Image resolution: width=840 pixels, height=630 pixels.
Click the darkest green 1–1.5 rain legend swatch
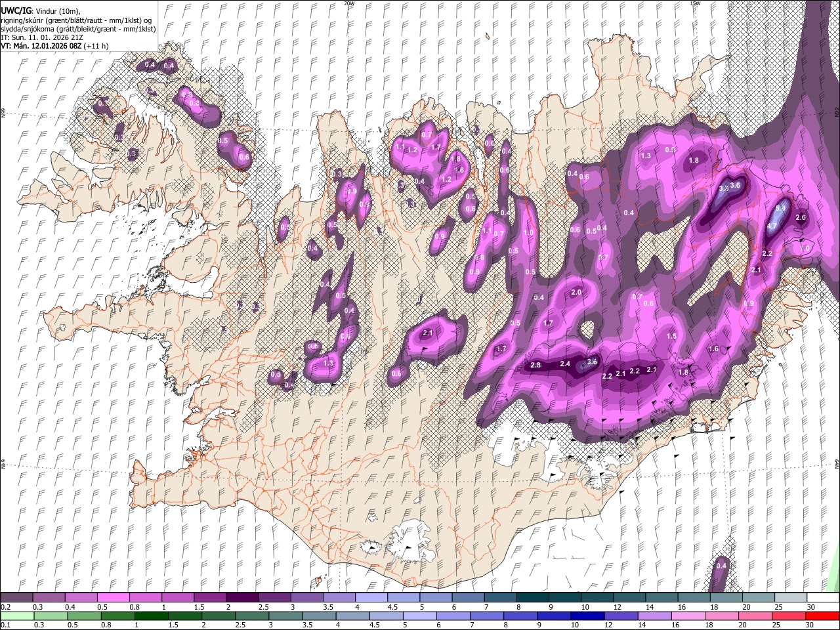tap(150, 616)
